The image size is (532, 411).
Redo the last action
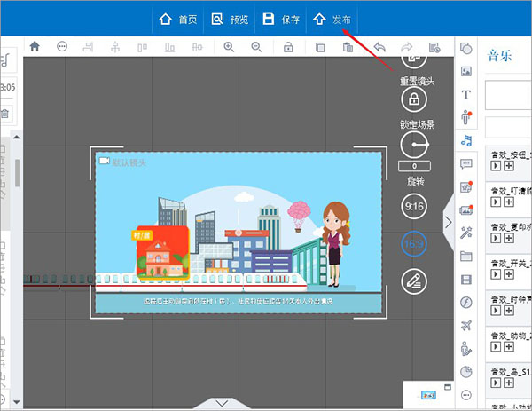point(406,47)
